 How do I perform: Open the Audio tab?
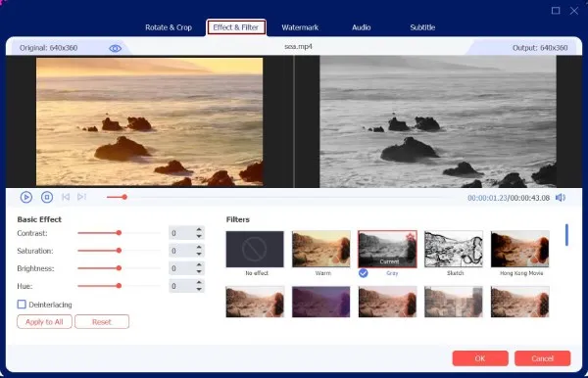pos(361,27)
